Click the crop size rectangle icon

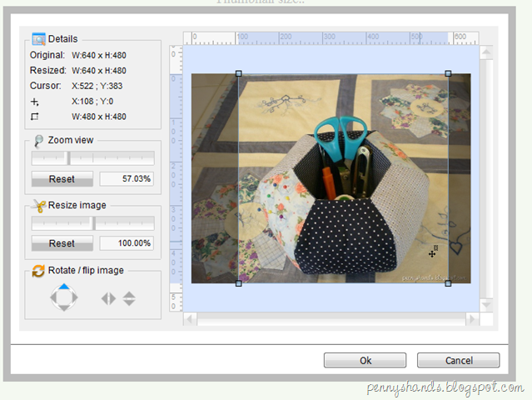[35, 117]
